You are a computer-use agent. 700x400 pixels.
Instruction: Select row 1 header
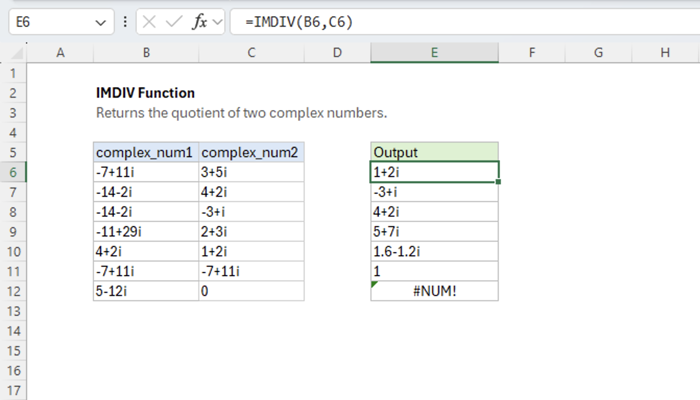click(13, 73)
